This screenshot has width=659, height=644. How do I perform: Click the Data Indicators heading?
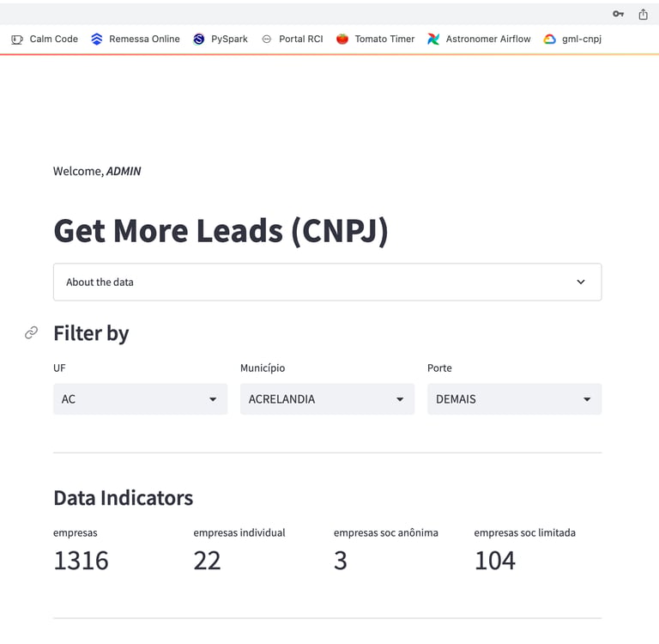pos(124,498)
